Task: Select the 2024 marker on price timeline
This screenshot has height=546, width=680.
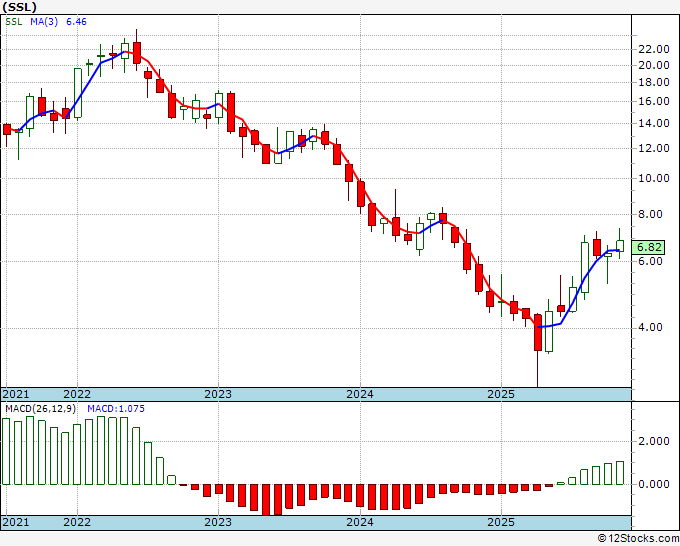Action: (360, 394)
